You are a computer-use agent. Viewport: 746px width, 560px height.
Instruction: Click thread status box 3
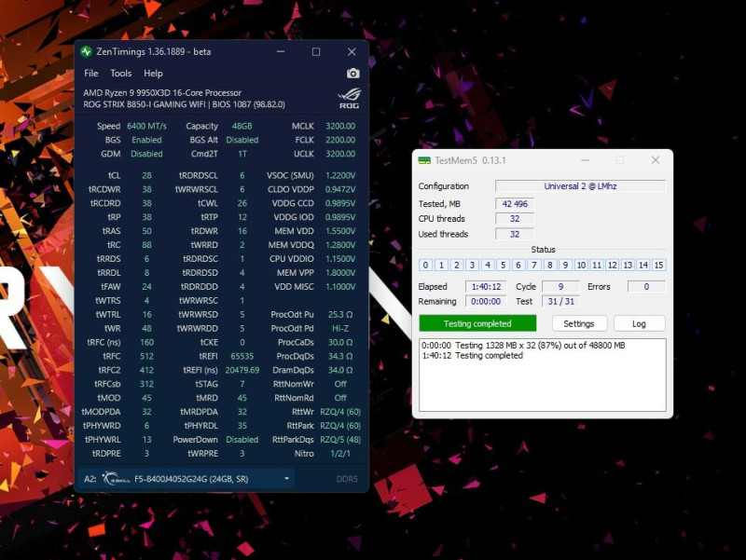472,265
